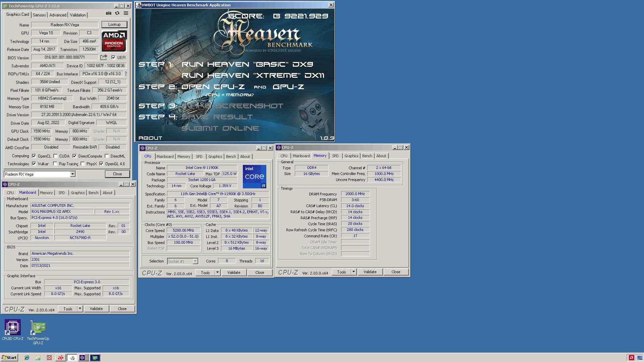This screenshot has height=362, width=644.
Task: Click the red molecule taskbar button
Action: click(x=61, y=358)
